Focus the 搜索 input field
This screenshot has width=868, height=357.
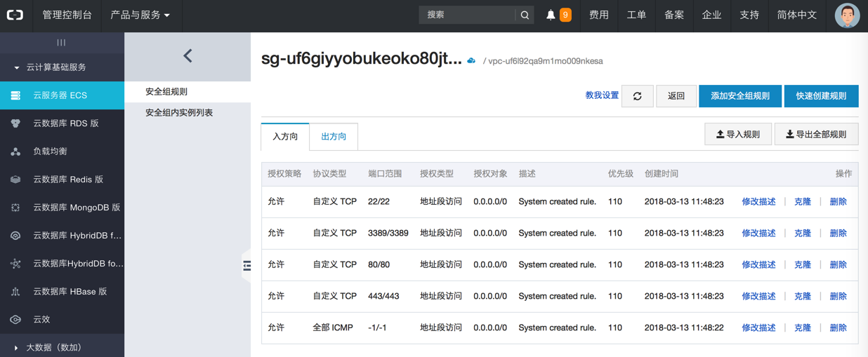[468, 15]
